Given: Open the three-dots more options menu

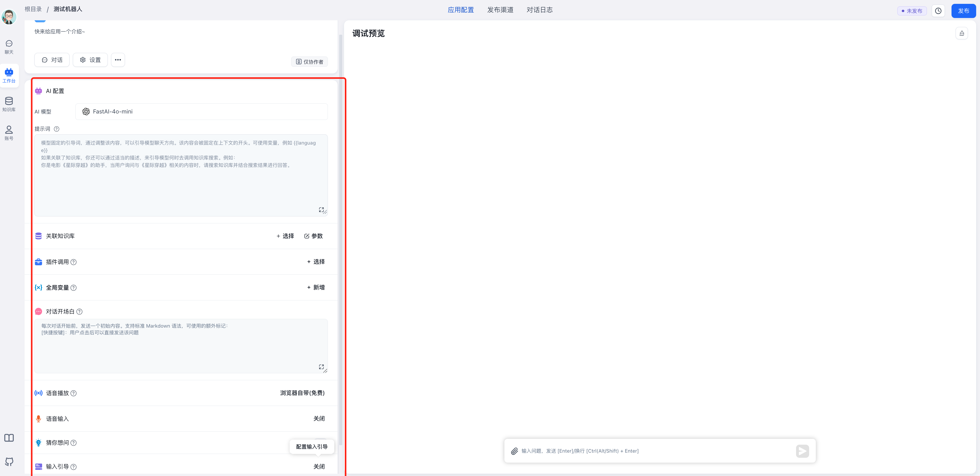Looking at the screenshot, I should tap(118, 60).
